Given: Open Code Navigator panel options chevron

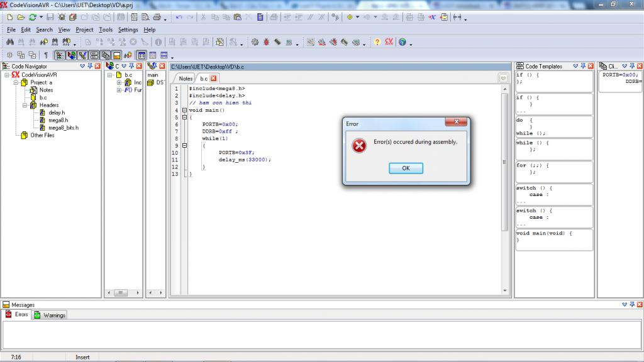Looking at the screenshot, I should pyautogui.click(x=82, y=66).
